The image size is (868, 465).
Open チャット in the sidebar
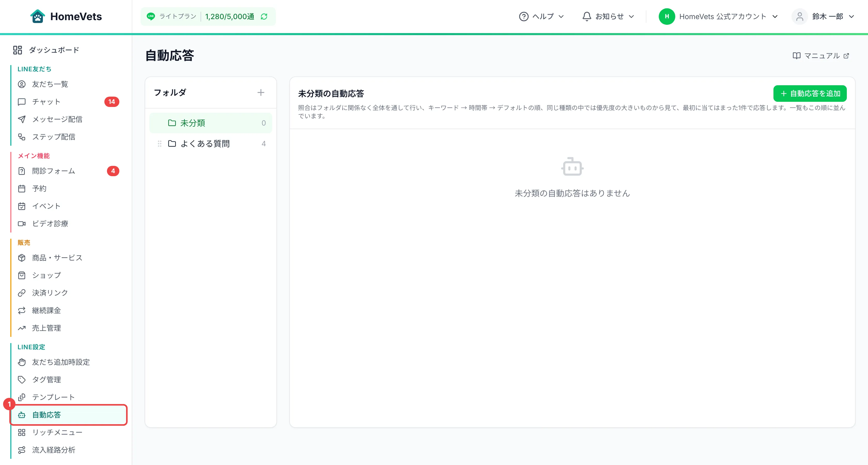tap(68, 102)
